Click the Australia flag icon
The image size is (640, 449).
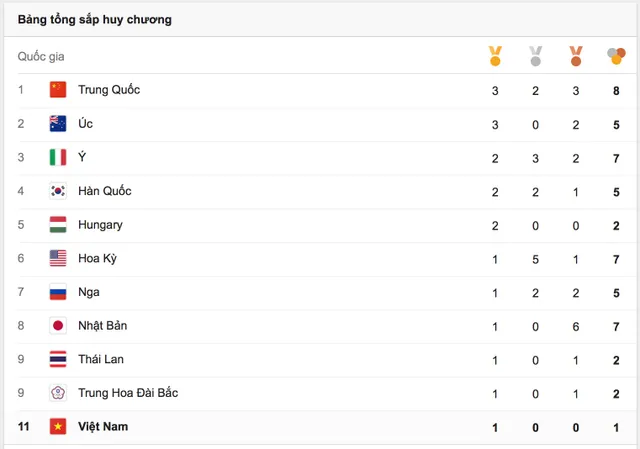(58, 124)
